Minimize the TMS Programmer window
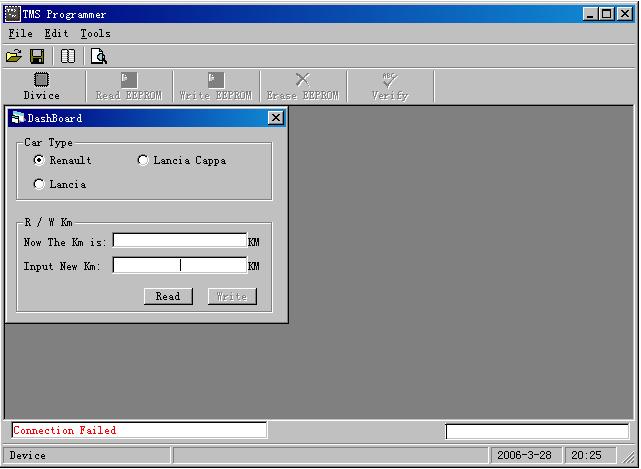641x469 pixels. (x=590, y=14)
